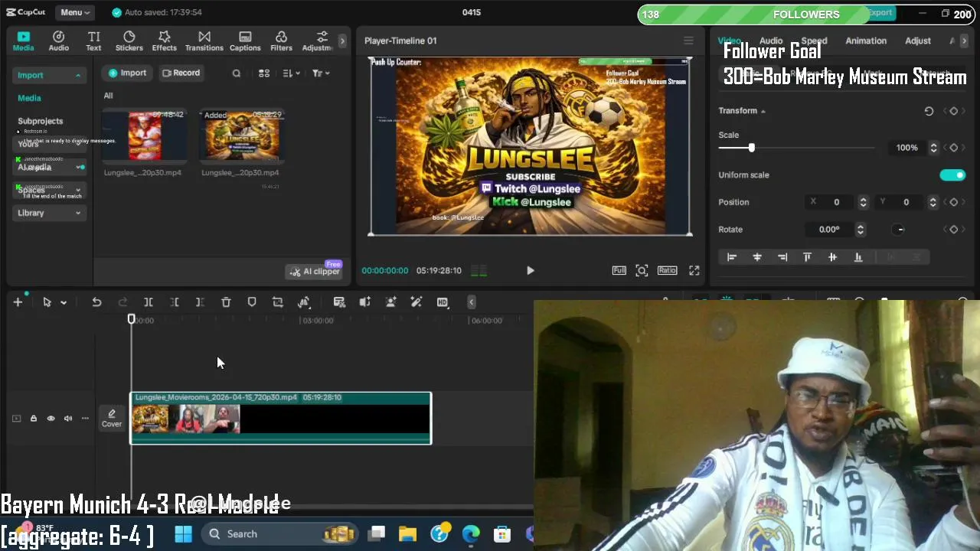Select the first Lungslee media thumbnail
The width and height of the screenshot is (980, 551).
click(x=145, y=135)
